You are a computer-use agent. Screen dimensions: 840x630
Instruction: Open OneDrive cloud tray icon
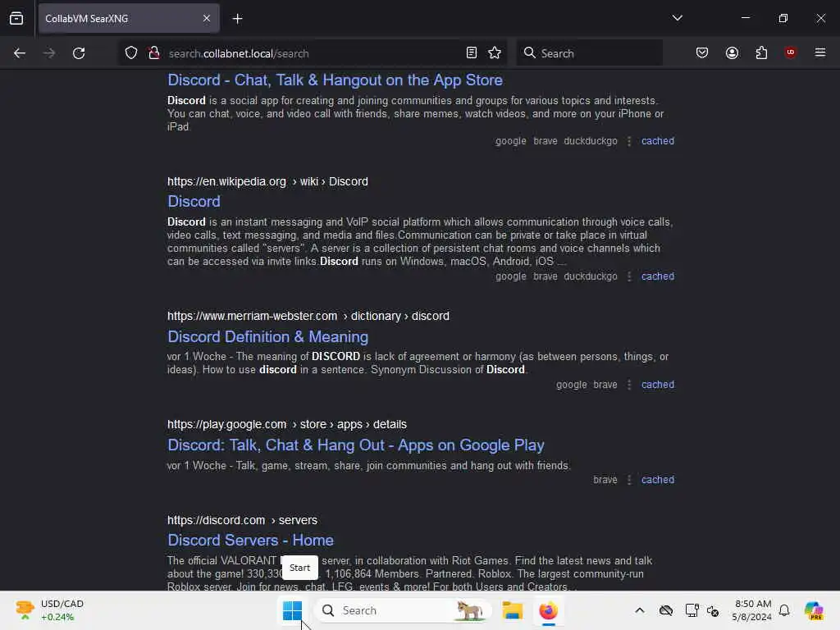(x=666, y=610)
